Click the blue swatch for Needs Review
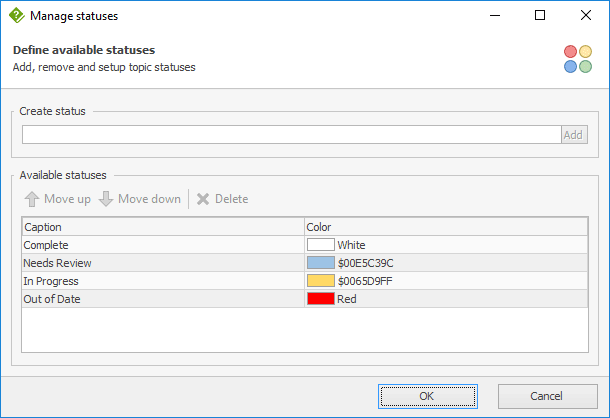Screen dimensions: 610x418 coord(321,263)
